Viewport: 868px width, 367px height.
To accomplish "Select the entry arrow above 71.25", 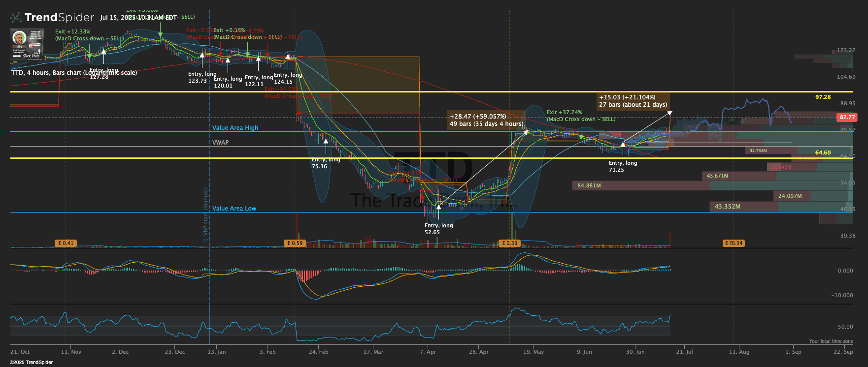I will point(623,144).
